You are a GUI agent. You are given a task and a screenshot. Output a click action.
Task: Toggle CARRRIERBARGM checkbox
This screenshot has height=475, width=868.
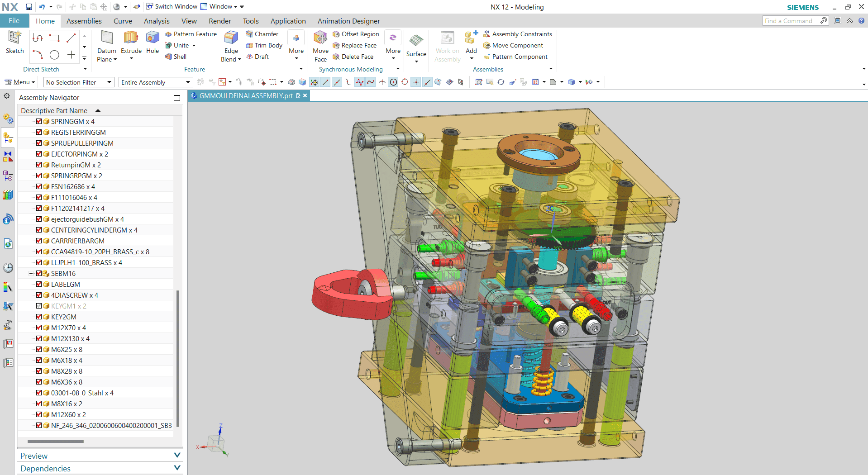coord(39,241)
